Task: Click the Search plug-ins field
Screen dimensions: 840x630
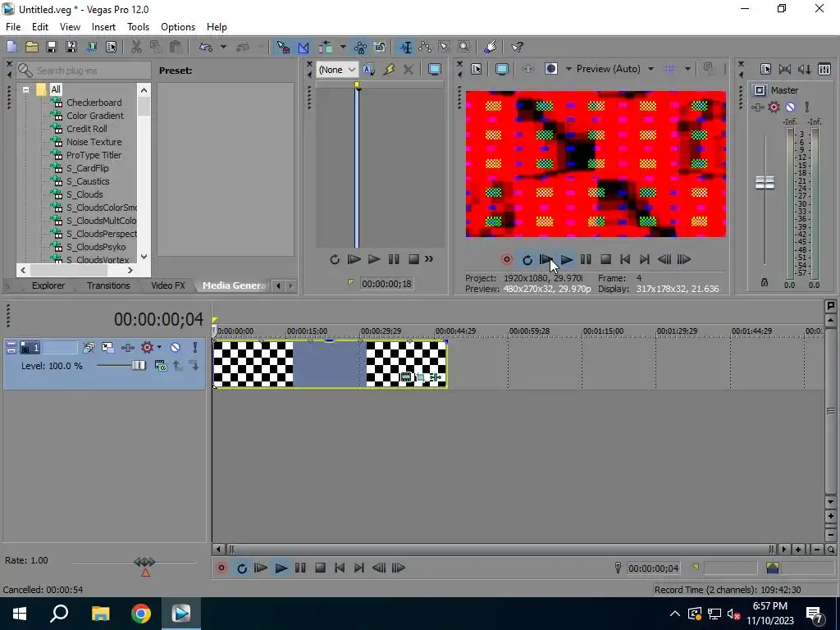Action: pyautogui.click(x=84, y=71)
